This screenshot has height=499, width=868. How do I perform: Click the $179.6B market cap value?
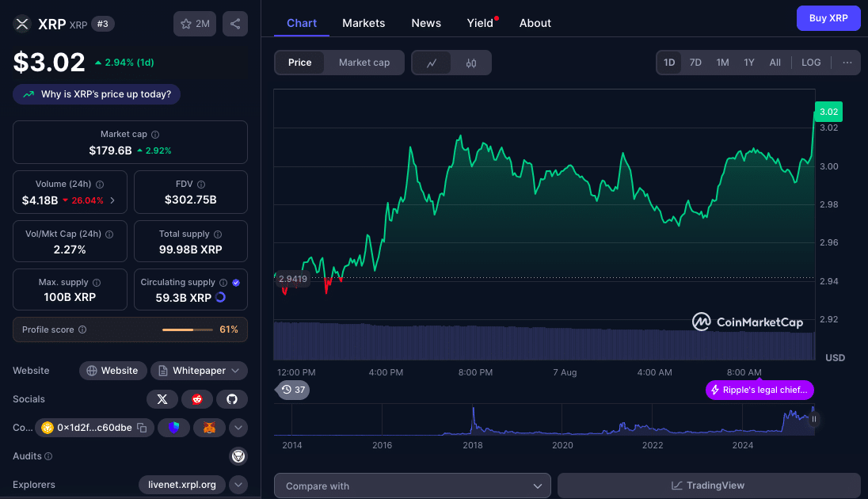click(110, 150)
